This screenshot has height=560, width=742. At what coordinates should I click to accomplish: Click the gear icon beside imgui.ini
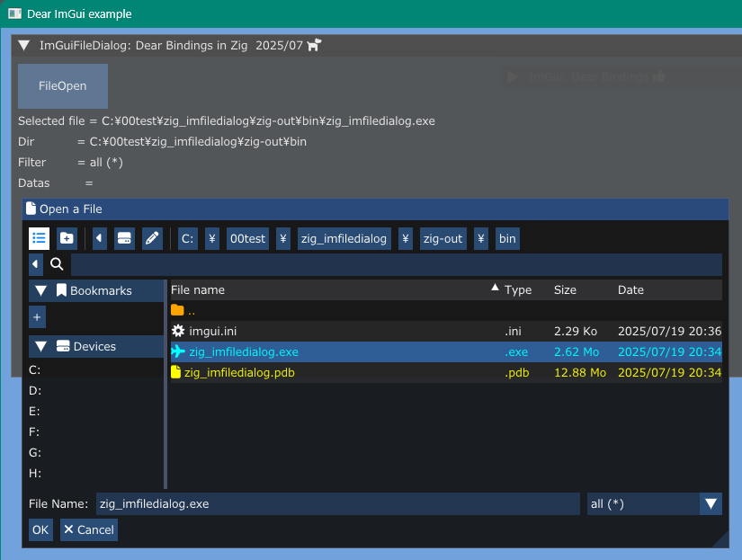coord(178,331)
